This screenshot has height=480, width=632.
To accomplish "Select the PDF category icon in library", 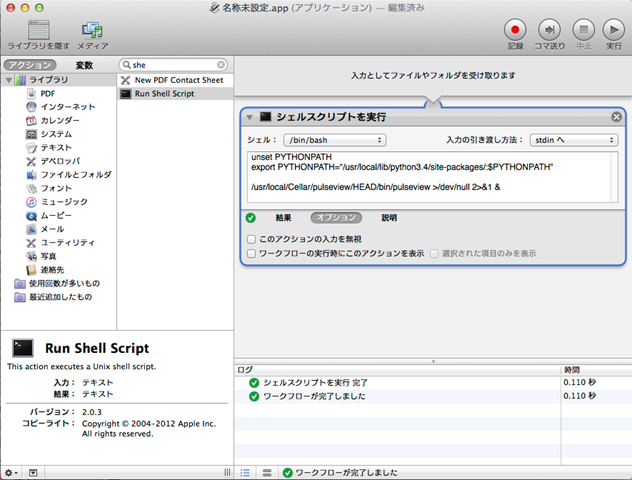I will click(x=33, y=93).
